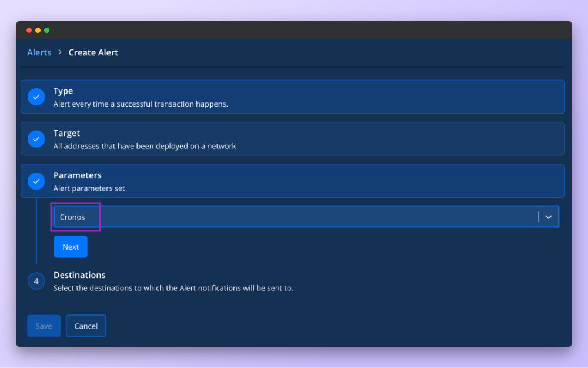
Task: Close the window with red button
Action: click(x=29, y=30)
